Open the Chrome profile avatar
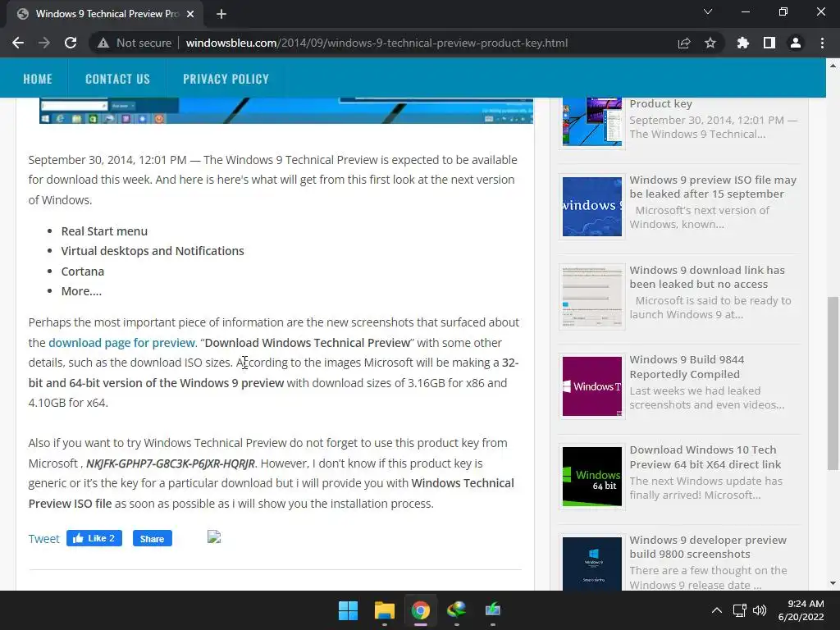840x630 pixels. click(x=796, y=43)
